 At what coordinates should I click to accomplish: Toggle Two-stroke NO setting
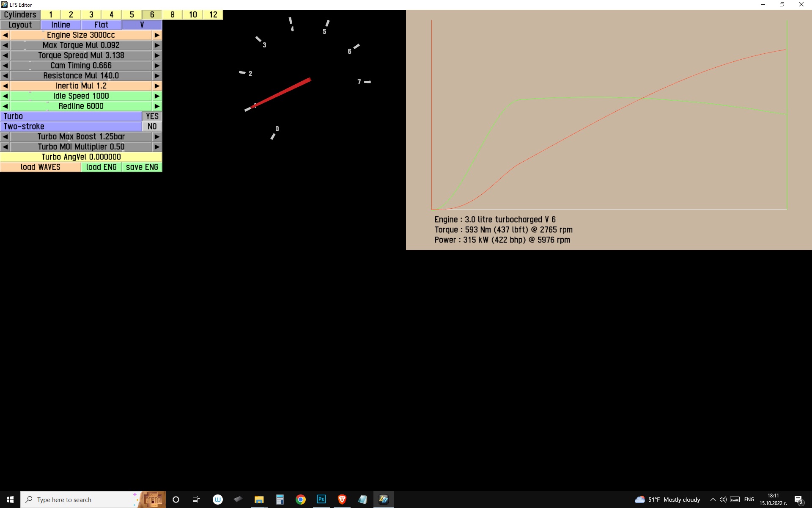(152, 127)
